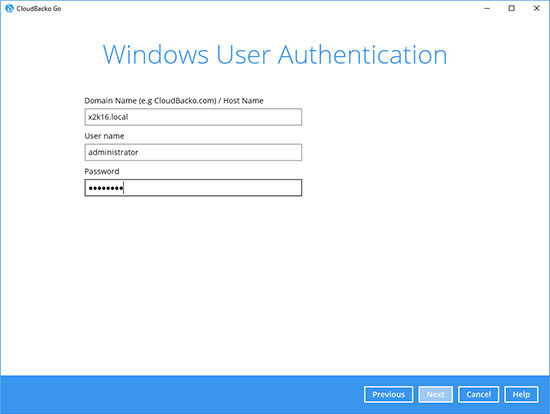Click the CloudBacko Go title text
Screen dimensions: 550x414
click(39, 8)
